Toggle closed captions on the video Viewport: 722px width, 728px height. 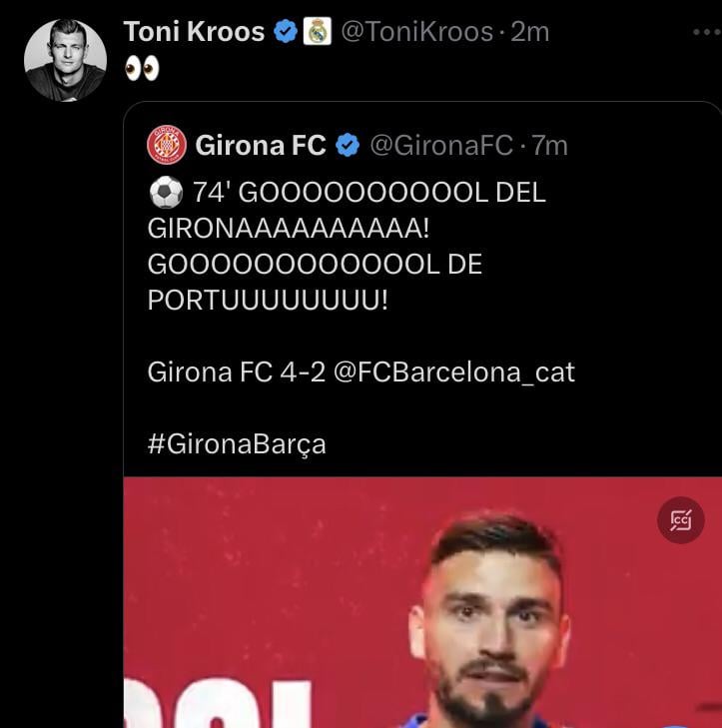coord(681,519)
